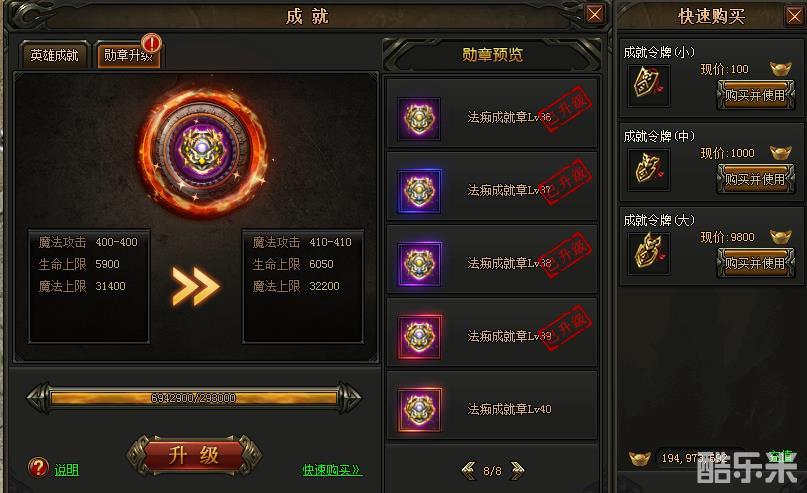
Task: Select the 法痴成就章Lv39 medal icon
Action: (x=419, y=337)
